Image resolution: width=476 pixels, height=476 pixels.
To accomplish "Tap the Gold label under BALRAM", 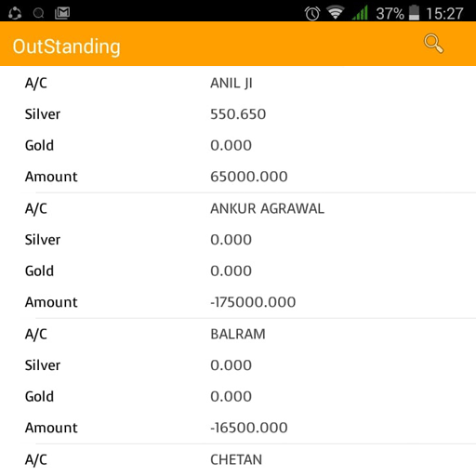I will (x=39, y=396).
